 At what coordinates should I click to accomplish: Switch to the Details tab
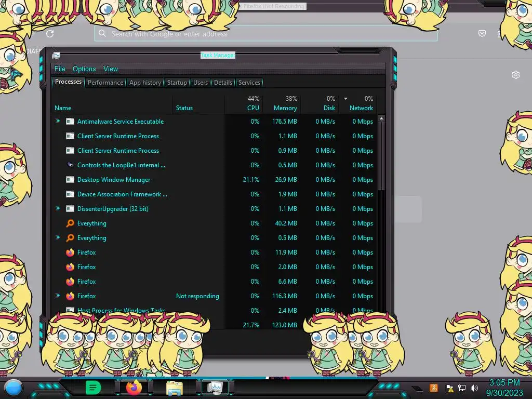223,83
